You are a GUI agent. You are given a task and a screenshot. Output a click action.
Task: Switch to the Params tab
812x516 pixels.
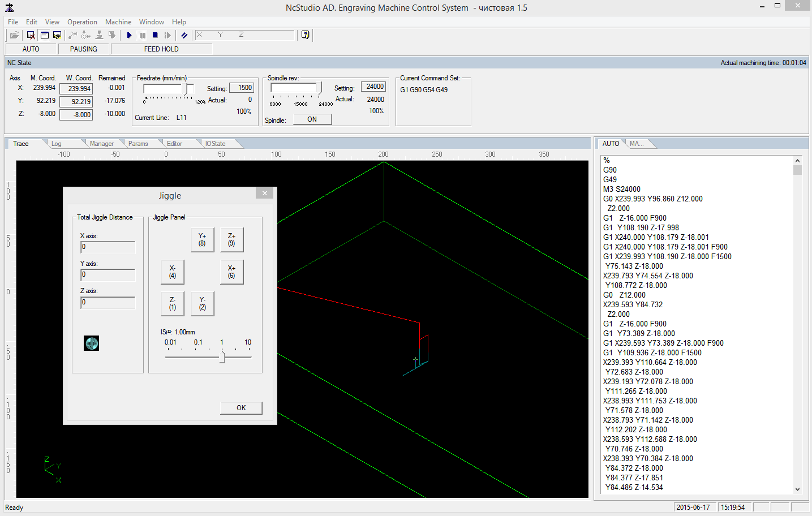(x=138, y=144)
